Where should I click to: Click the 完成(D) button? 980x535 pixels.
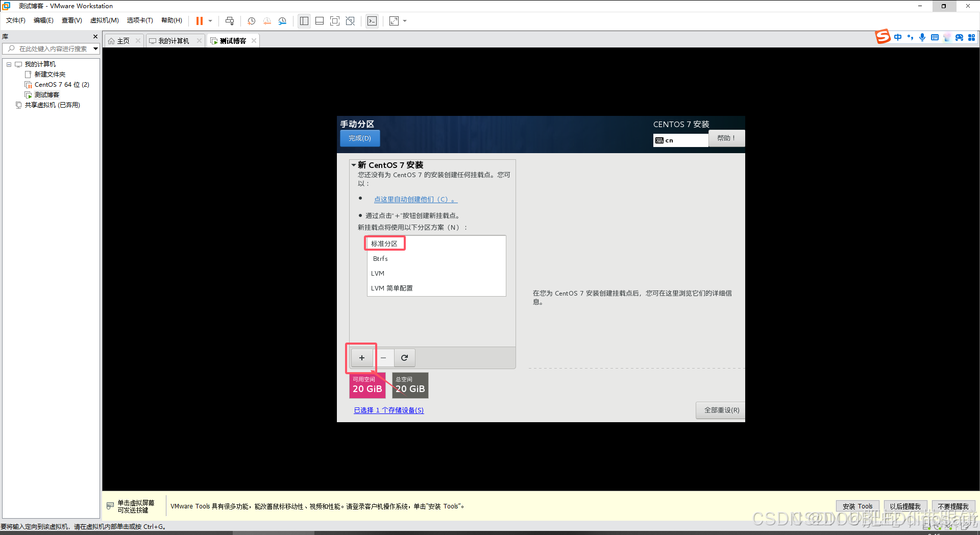pyautogui.click(x=360, y=138)
